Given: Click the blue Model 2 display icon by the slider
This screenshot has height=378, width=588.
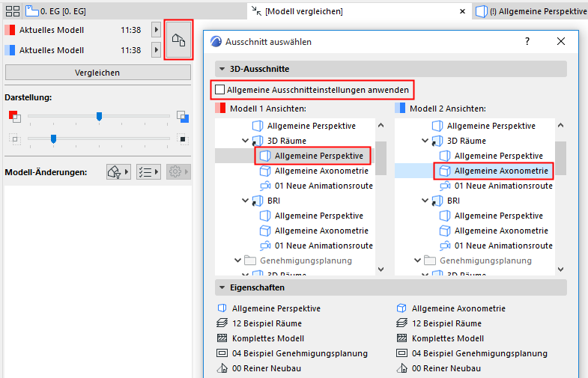Looking at the screenshot, I should [x=183, y=117].
